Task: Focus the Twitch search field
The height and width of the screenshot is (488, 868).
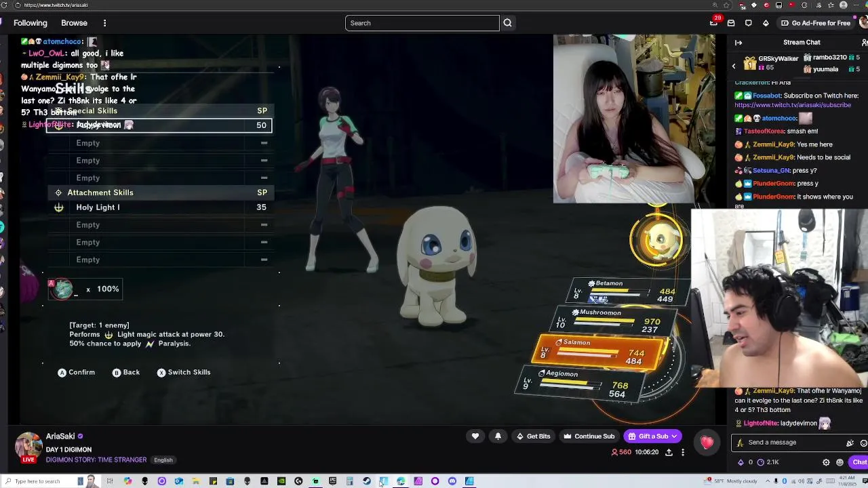Action: coord(422,23)
